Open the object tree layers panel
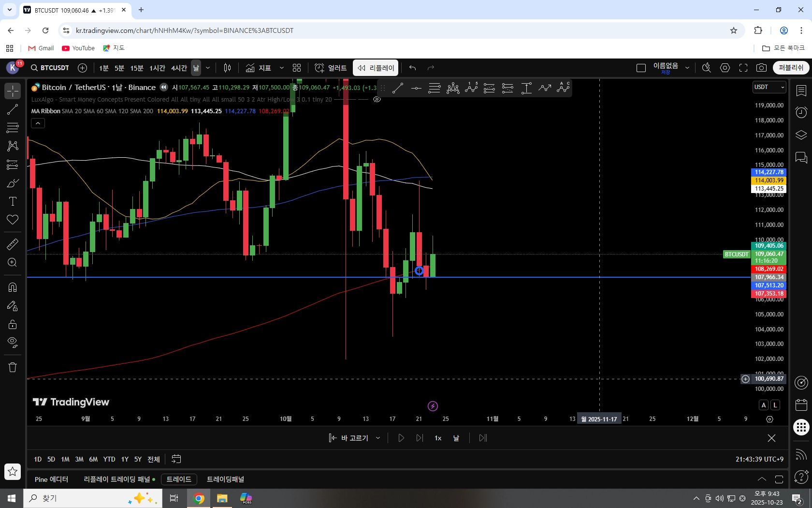 coord(801,135)
